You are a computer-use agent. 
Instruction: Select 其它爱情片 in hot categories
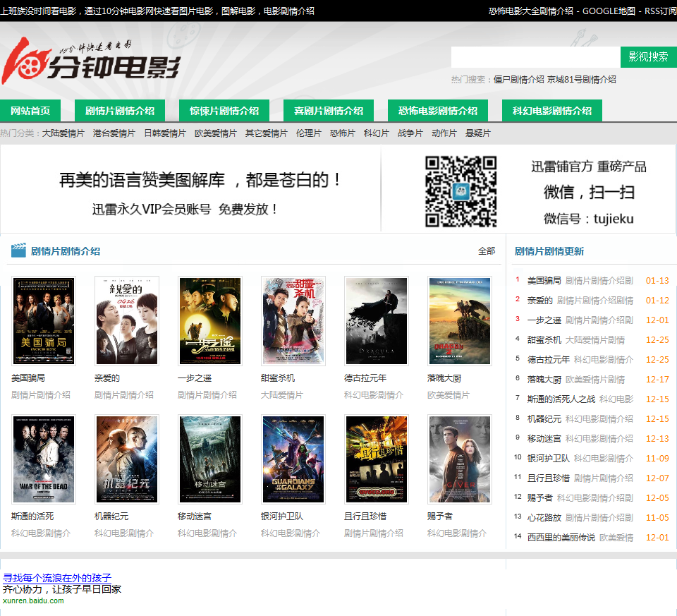267,133
